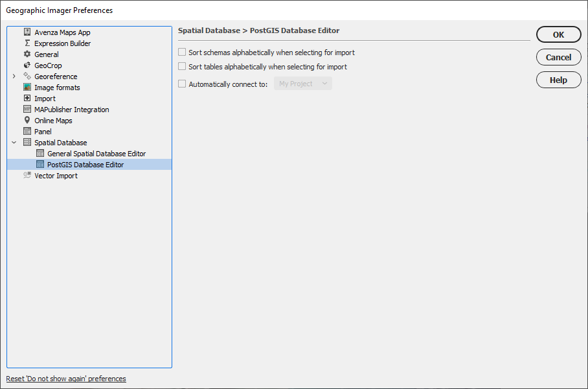
Task: Select the Import preferences entry
Action: click(45, 99)
